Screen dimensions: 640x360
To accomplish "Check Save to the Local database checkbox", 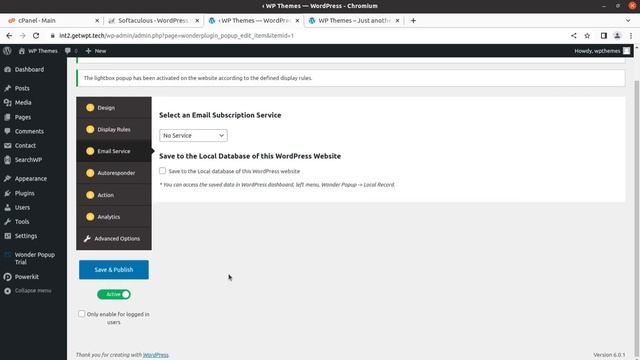I will pos(162,171).
